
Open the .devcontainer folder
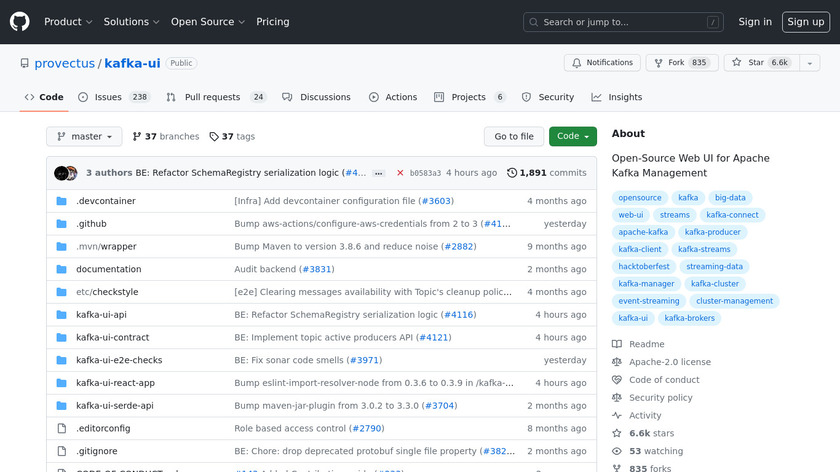click(x=105, y=201)
